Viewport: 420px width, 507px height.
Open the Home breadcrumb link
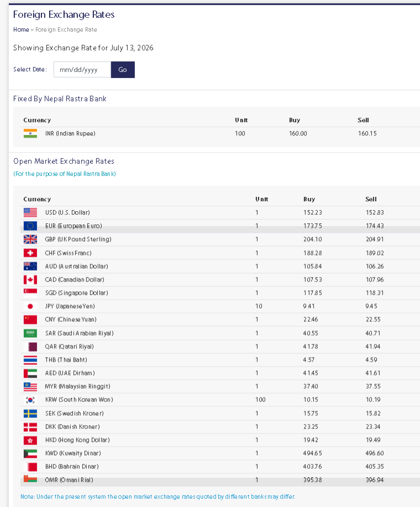[x=21, y=29]
